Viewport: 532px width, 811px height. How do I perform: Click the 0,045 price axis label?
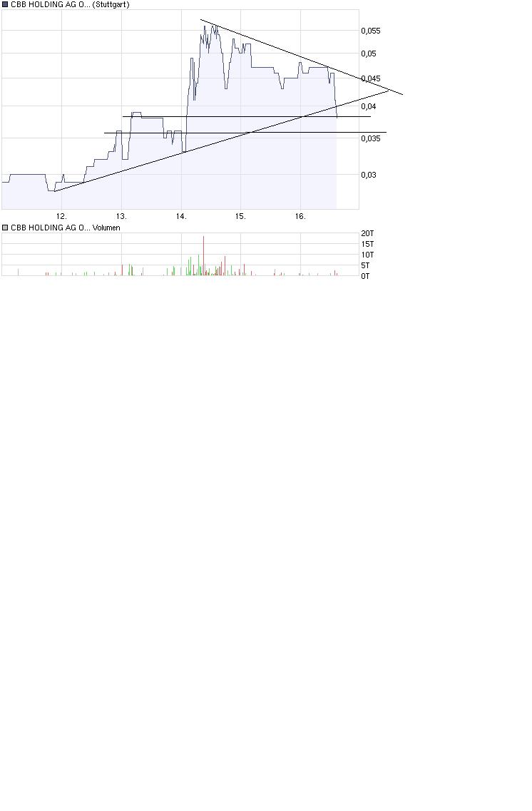tap(370, 78)
